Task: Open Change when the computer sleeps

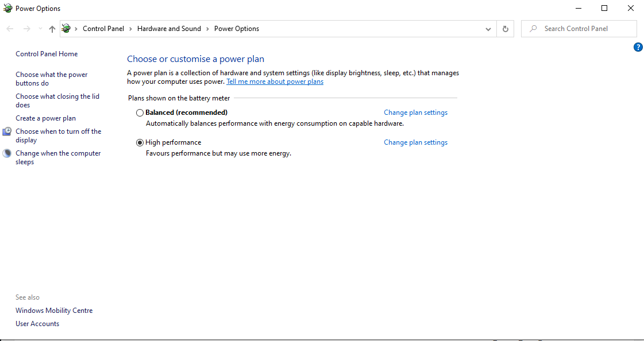Action: click(58, 157)
